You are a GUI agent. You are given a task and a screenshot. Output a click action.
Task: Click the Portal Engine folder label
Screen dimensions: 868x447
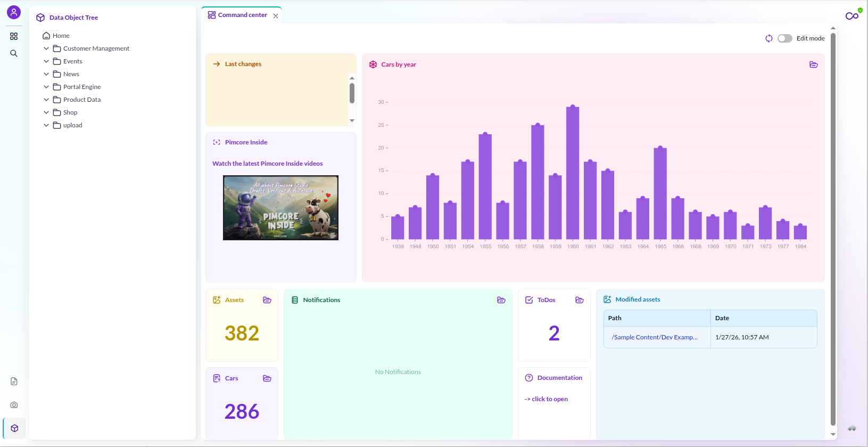(82, 87)
